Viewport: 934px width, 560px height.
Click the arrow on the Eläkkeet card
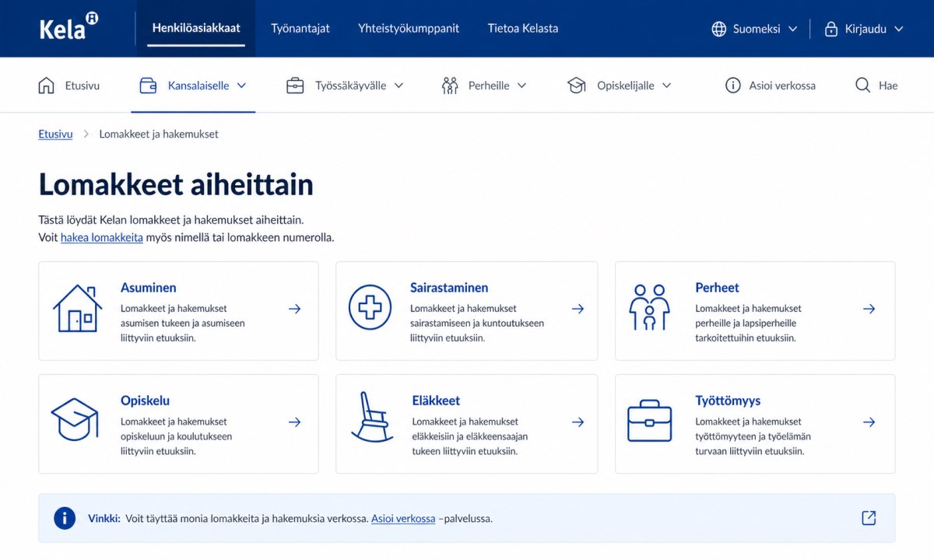click(x=578, y=422)
